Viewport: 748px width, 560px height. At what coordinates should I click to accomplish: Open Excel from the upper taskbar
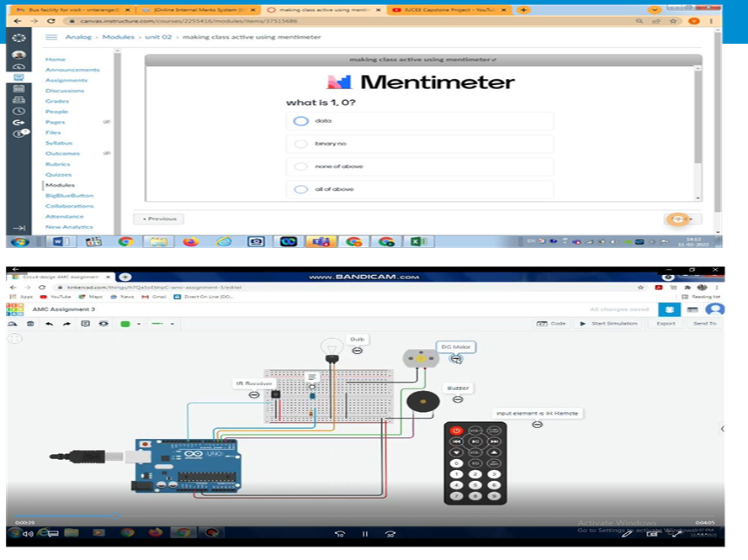[x=418, y=241]
